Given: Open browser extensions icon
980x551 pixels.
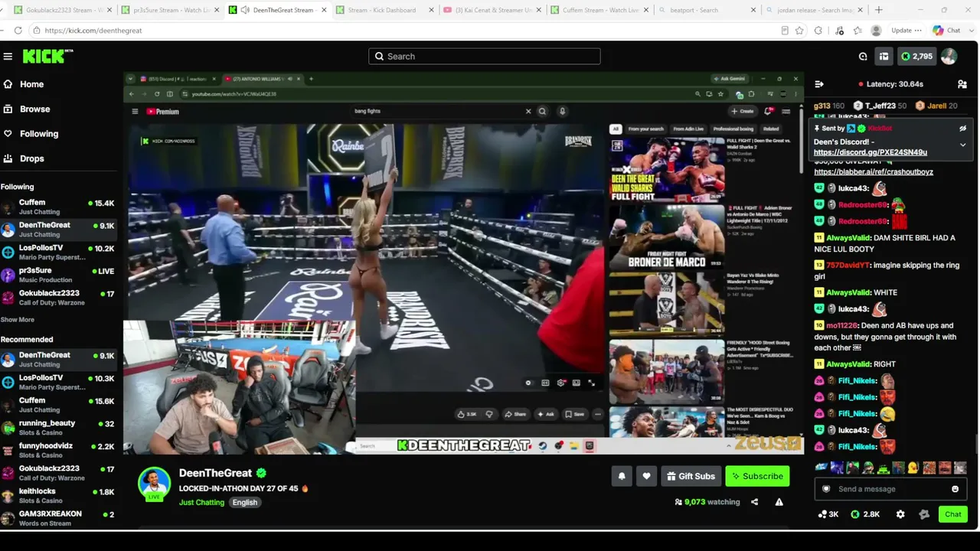Looking at the screenshot, I should (818, 31).
